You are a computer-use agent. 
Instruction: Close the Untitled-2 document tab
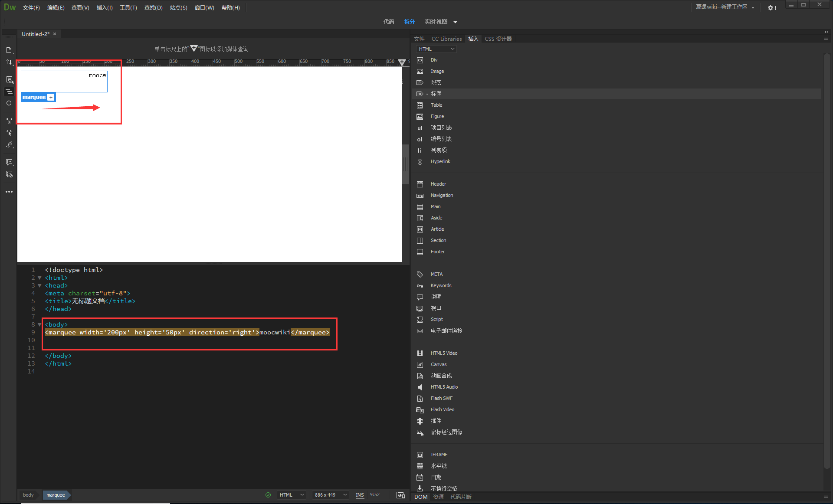pyautogui.click(x=55, y=34)
